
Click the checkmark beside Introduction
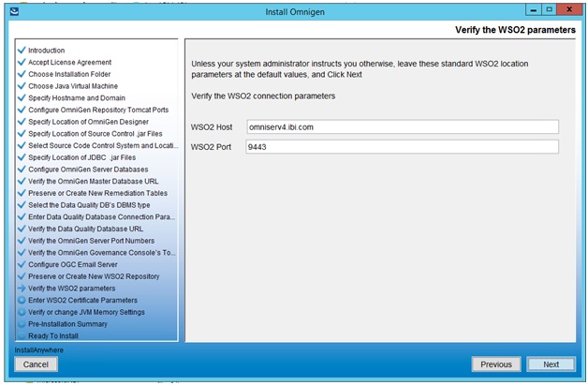pos(22,50)
